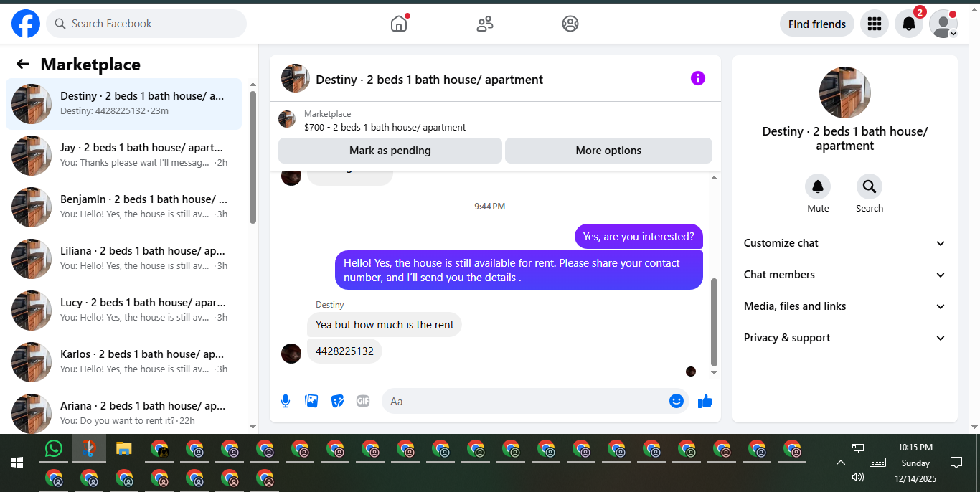Open the notifications bell with badge
Image resolution: width=980 pixels, height=492 pixels.
click(909, 24)
